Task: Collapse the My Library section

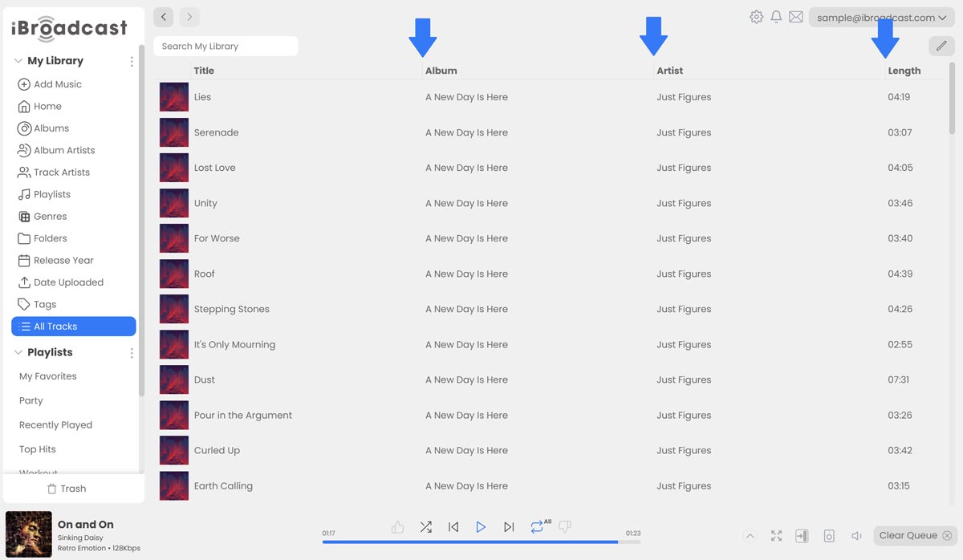Action: pyautogui.click(x=18, y=61)
